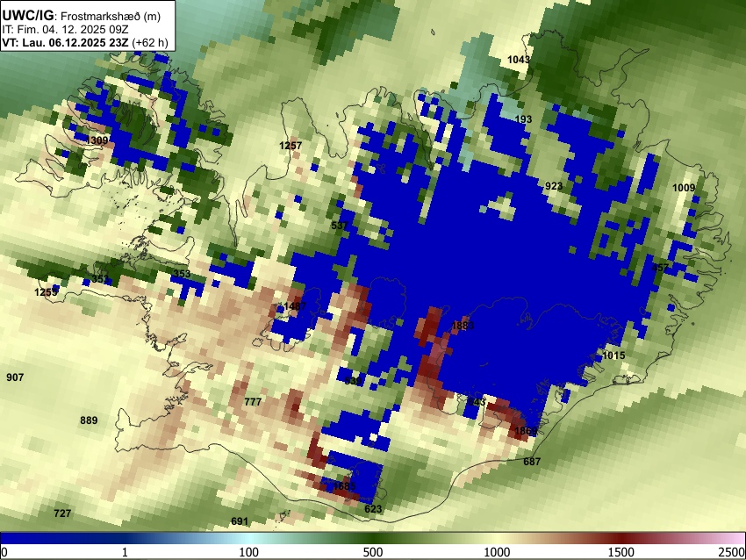Click the map value 777
Viewport: 746px width, 560px height.
[x=253, y=401]
